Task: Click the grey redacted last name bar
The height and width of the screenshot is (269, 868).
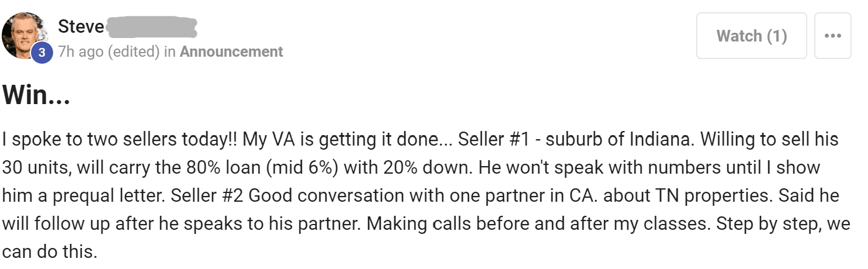Action: pyautogui.click(x=151, y=26)
